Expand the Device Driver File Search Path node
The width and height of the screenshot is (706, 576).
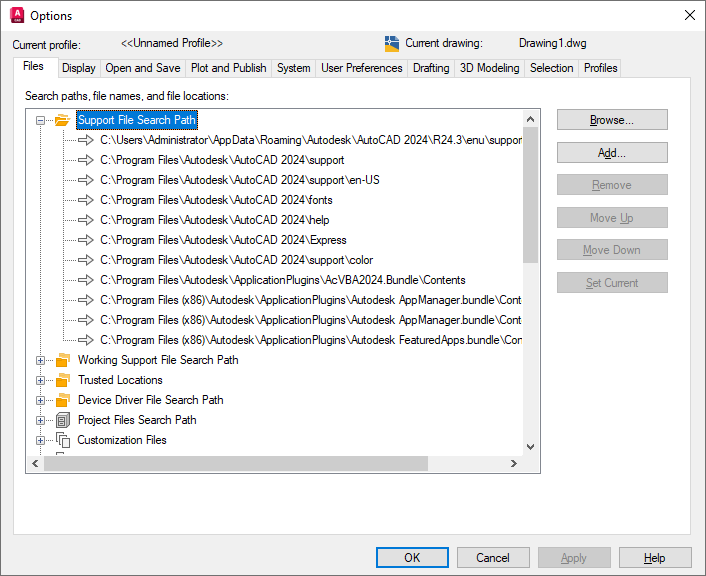tap(41, 400)
